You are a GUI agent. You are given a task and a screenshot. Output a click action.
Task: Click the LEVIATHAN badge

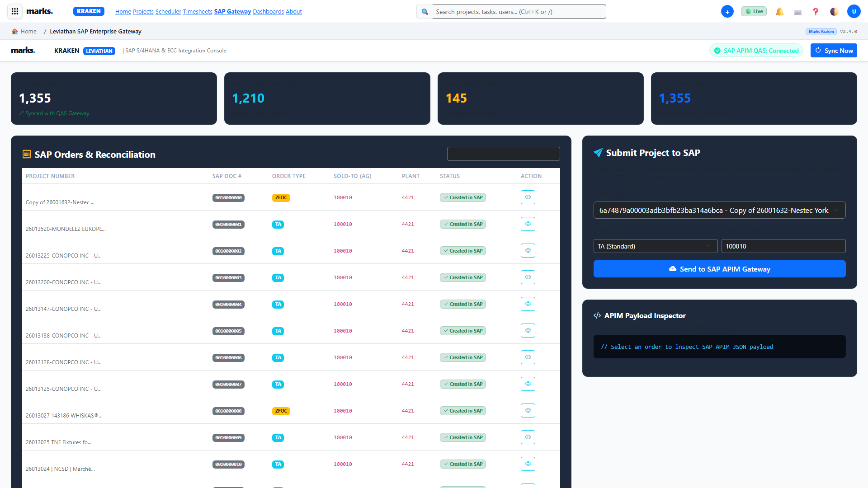coord(99,51)
